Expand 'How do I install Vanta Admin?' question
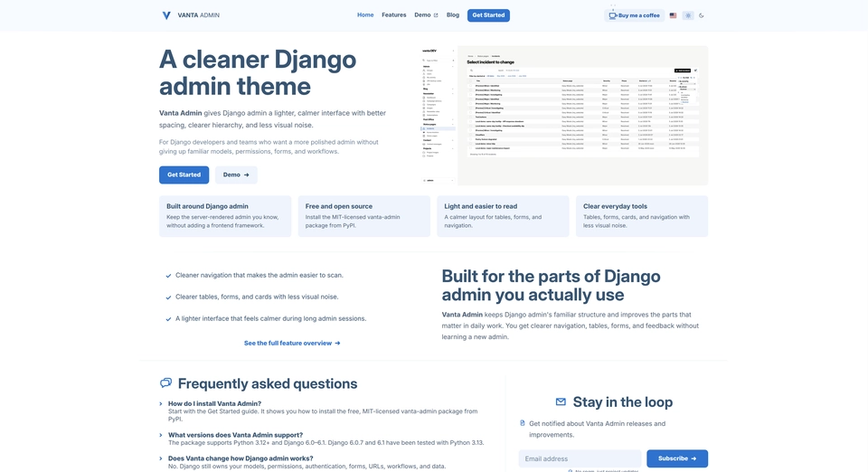This screenshot has height=472, width=868. tap(215, 404)
